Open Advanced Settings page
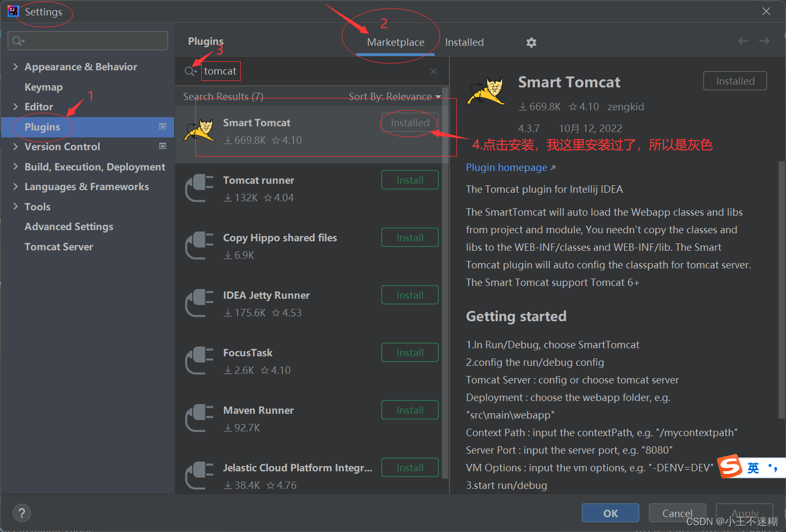The width and height of the screenshot is (786, 532). (x=69, y=226)
